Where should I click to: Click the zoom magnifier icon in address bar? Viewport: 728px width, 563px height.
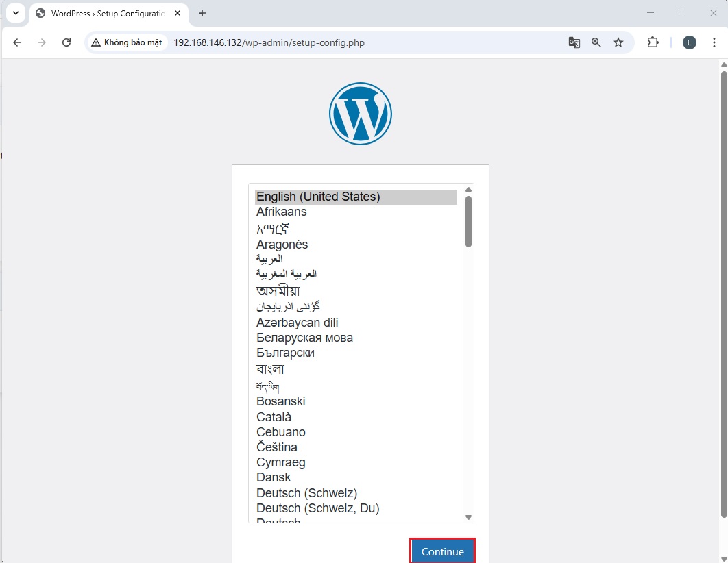596,42
